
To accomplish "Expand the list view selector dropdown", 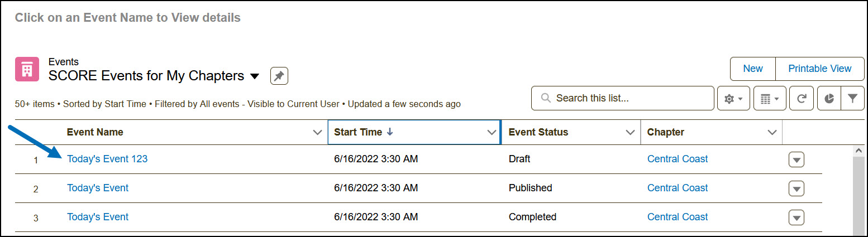I will 255,76.
